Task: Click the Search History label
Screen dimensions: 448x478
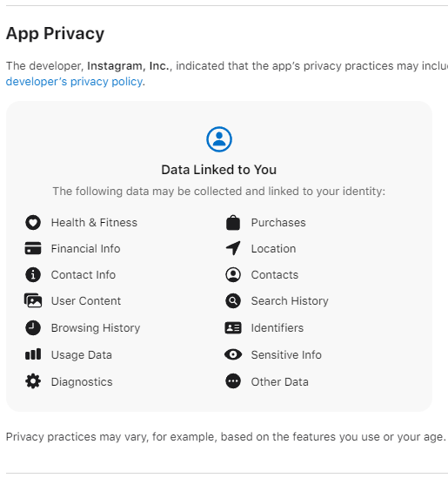Action: click(290, 301)
